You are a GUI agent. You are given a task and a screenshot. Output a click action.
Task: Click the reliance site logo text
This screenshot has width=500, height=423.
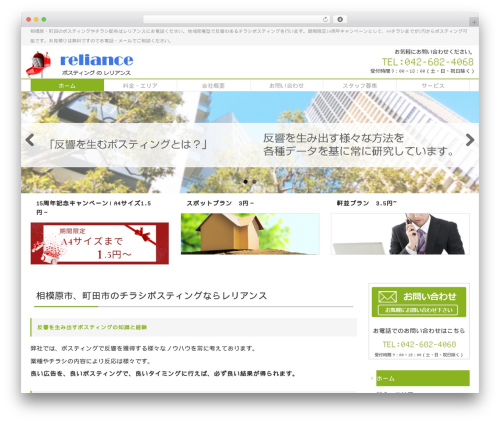[x=97, y=60]
